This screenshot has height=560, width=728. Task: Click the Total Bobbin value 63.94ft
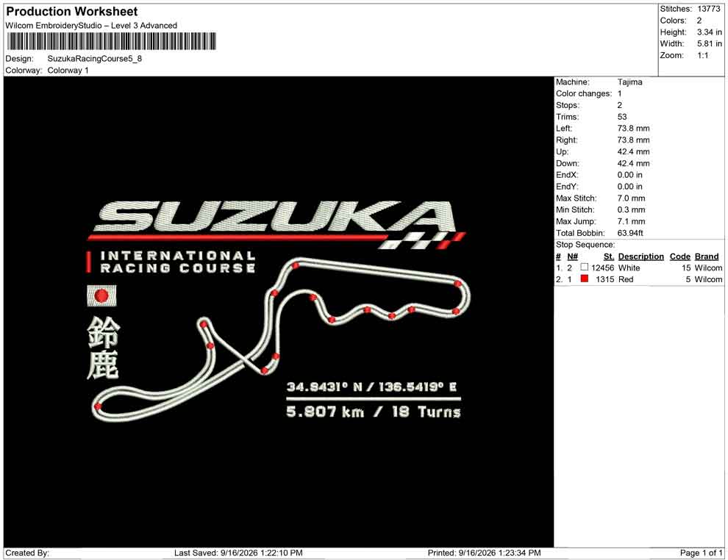[x=630, y=233]
